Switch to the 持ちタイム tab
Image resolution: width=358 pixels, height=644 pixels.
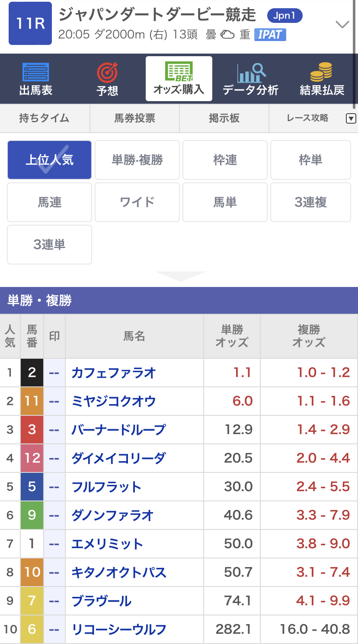pyautogui.click(x=45, y=118)
